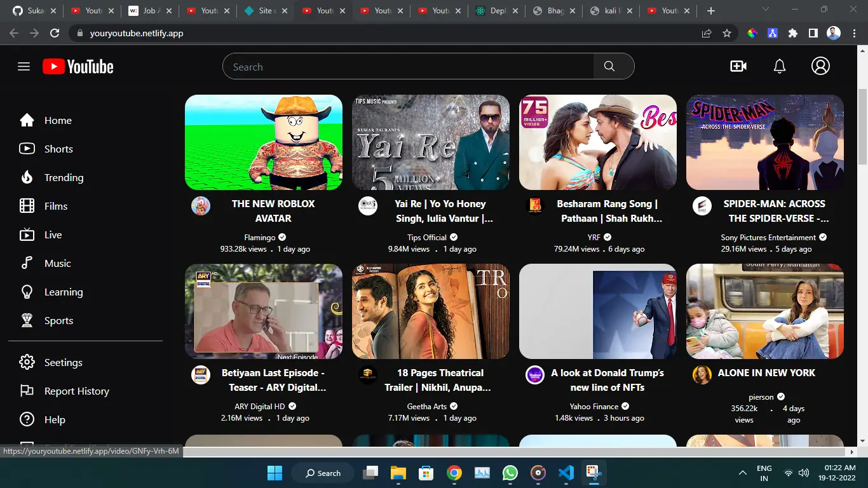Open a new browser tab with the plus
This screenshot has height=488, width=868.
711,11
